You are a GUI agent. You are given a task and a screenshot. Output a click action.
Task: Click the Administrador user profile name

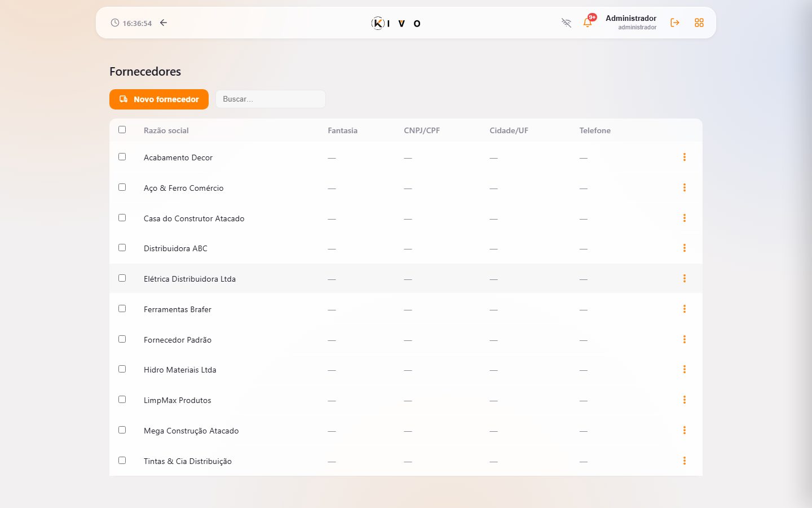coord(631,18)
